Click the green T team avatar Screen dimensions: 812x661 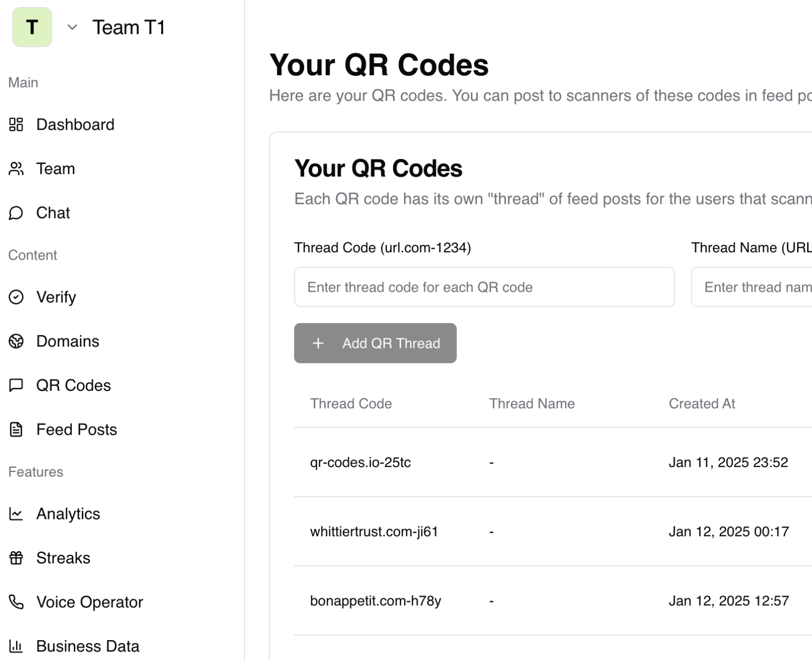coord(32,27)
